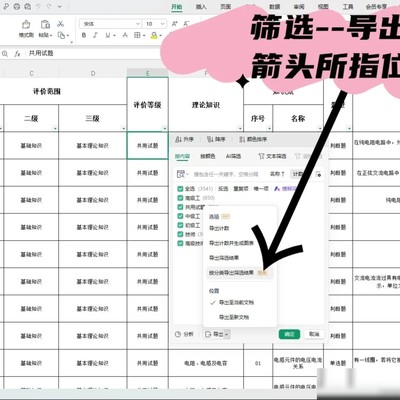Click the Paste clipboard icon

click(45, 25)
